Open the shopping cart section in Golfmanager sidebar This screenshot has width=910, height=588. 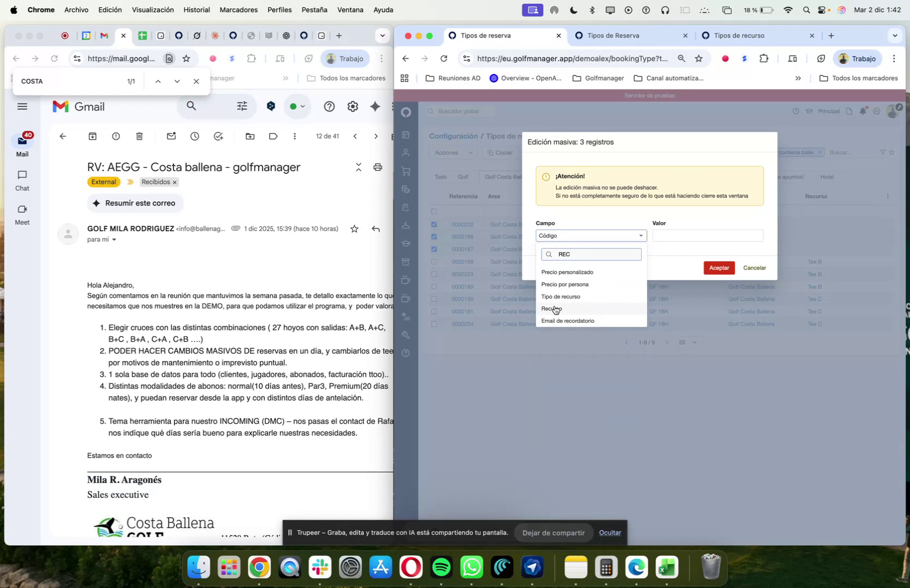pos(406,170)
